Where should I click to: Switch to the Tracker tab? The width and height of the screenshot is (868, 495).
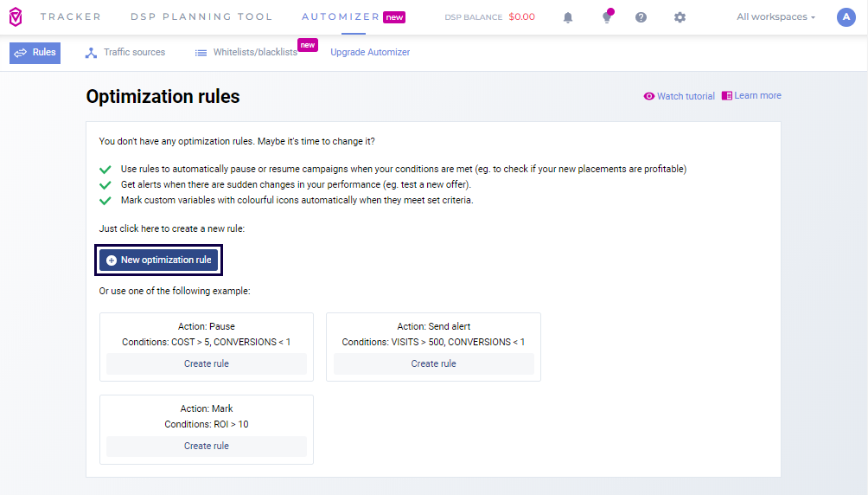point(70,17)
